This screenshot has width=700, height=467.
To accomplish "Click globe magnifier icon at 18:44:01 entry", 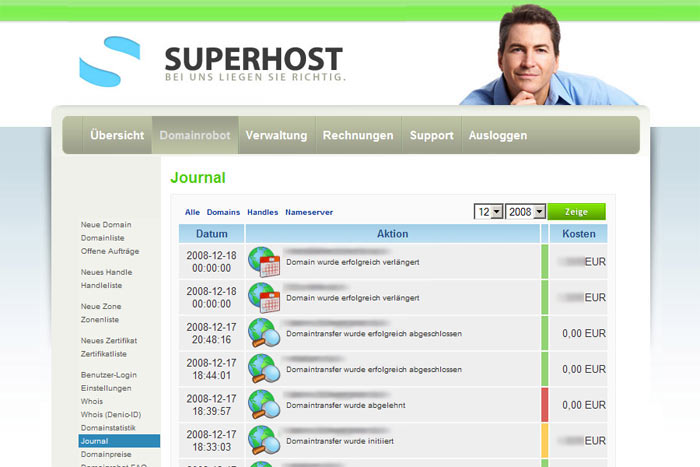I will (x=264, y=368).
